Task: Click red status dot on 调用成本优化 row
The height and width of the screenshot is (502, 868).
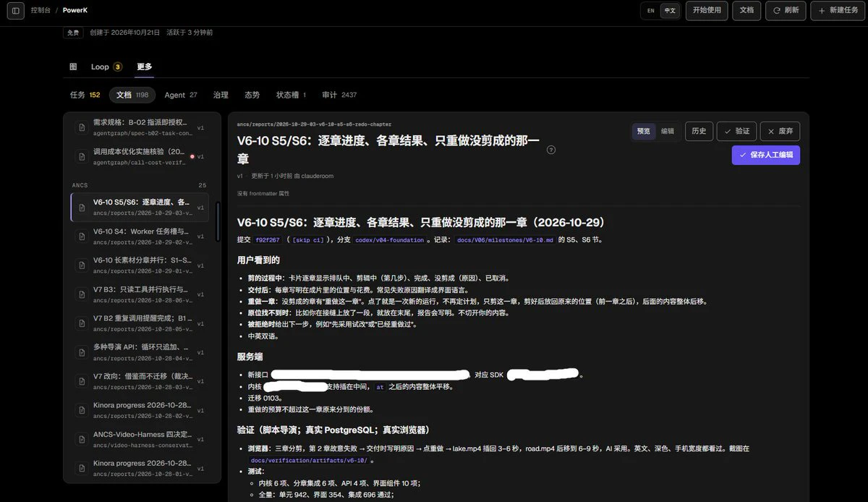Action: [192, 156]
